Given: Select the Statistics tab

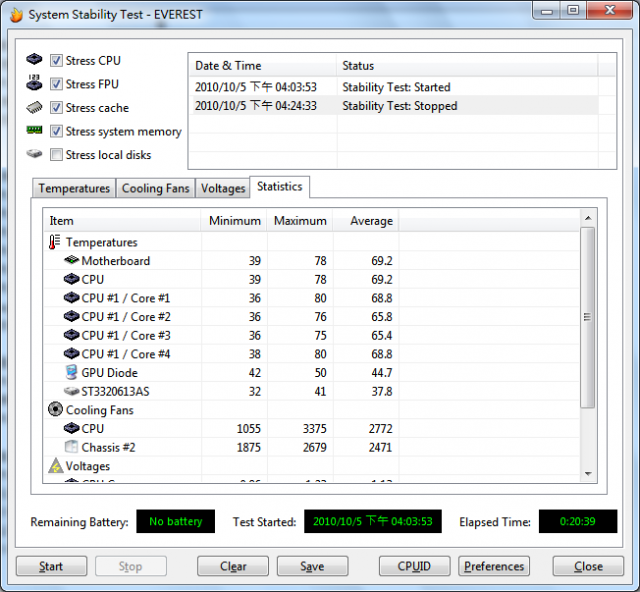Looking at the screenshot, I should point(280,187).
